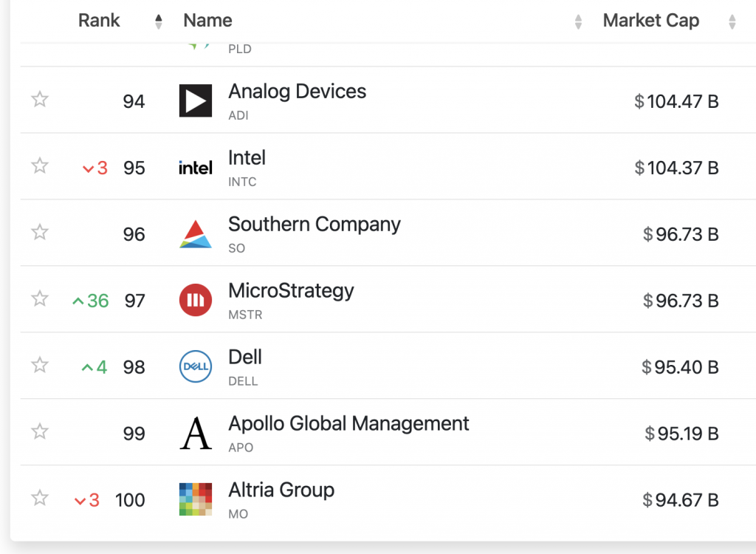
Task: Click the Intel logo icon
Action: pos(196,168)
